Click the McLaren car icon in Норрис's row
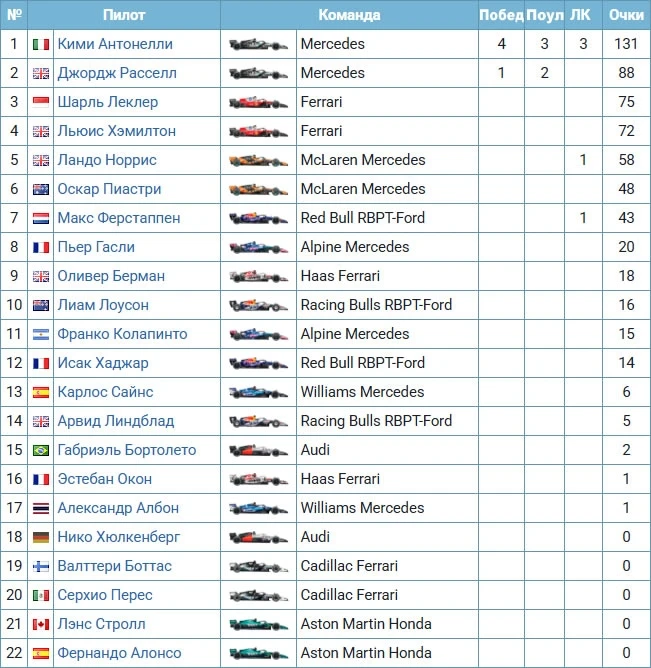 click(259, 160)
